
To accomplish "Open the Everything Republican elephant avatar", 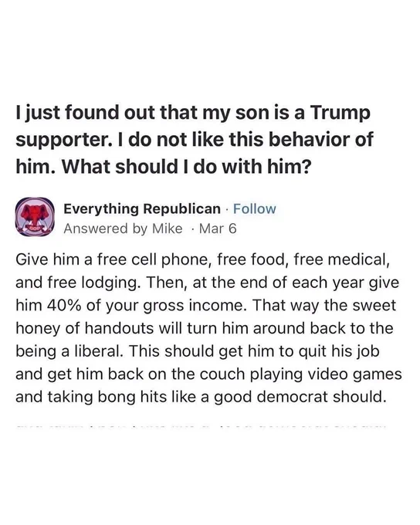I will pos(36,217).
